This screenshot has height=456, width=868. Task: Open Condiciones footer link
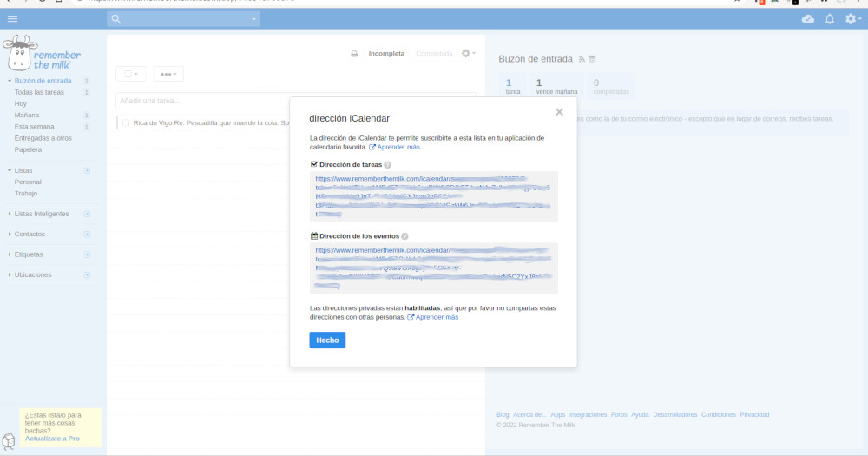tap(719, 415)
